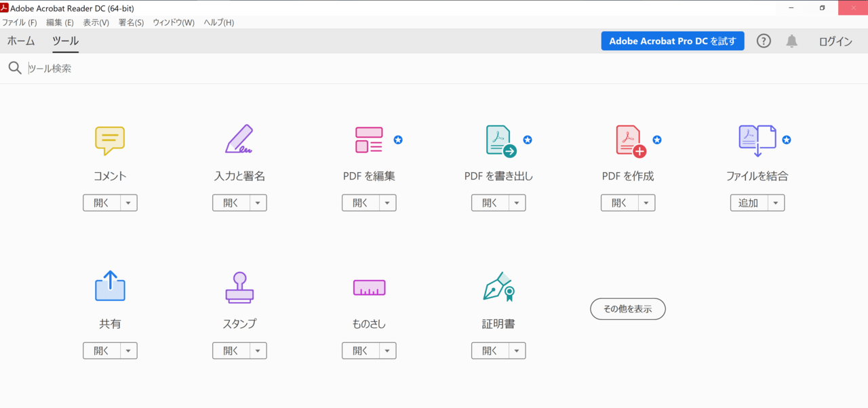The image size is (868, 408).
Task: Click the PDF を編集 icon
Action: pos(369,140)
